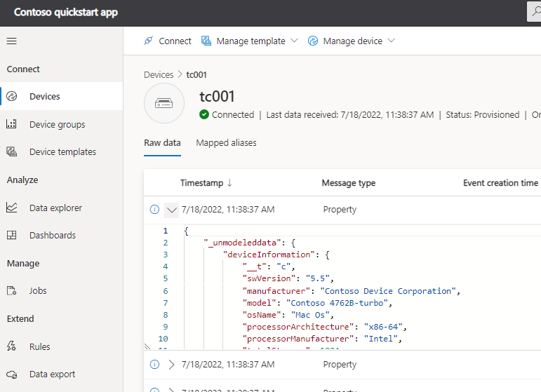Expand the second Property row
Screen dimensions: 541x392
[171, 365]
